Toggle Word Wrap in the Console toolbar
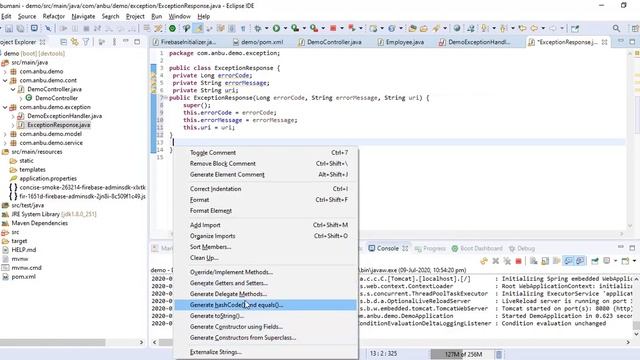 coord(556,261)
